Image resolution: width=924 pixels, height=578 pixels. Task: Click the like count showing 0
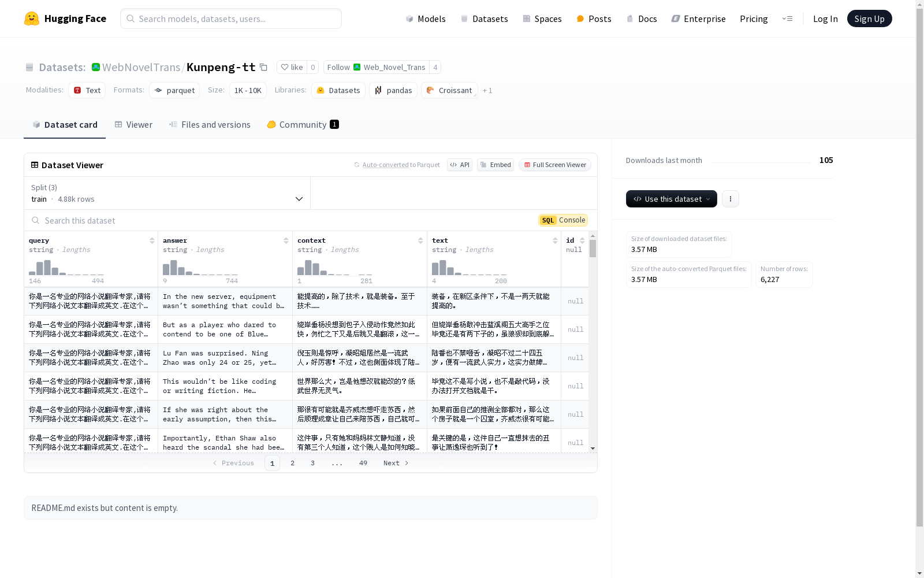point(313,67)
